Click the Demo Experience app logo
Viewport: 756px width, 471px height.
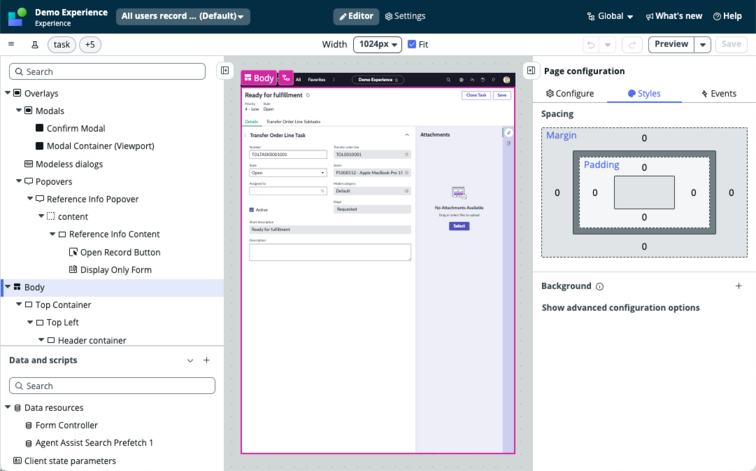click(17, 16)
